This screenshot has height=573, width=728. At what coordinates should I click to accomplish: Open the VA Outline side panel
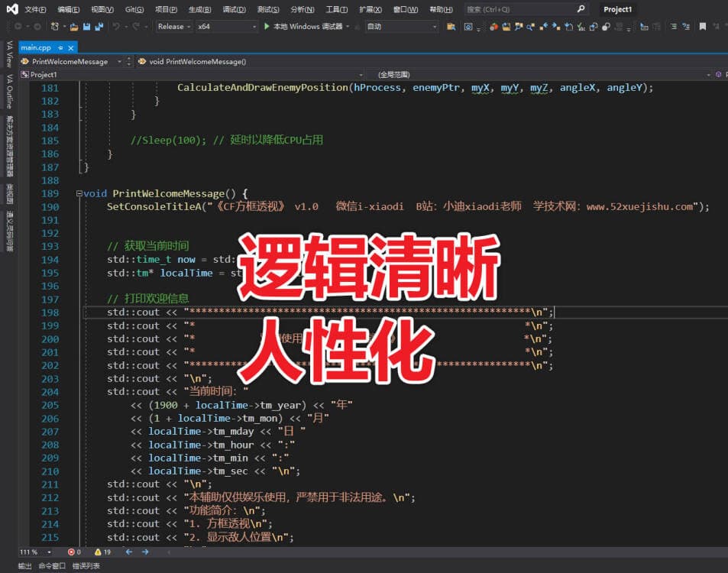9,92
